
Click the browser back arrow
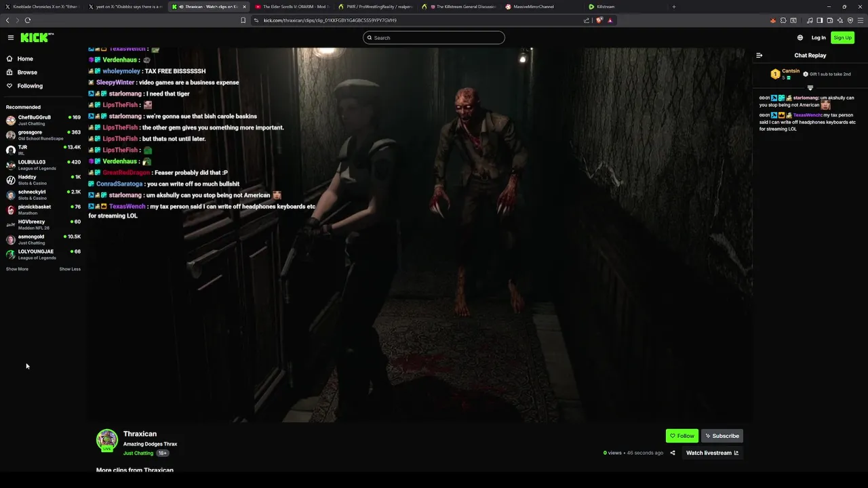click(7, 20)
